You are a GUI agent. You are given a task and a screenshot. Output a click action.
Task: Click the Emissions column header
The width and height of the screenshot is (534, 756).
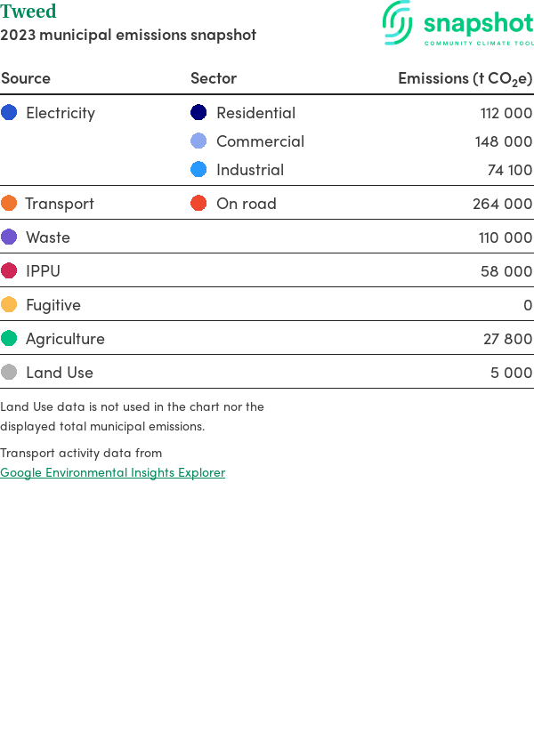click(x=465, y=78)
